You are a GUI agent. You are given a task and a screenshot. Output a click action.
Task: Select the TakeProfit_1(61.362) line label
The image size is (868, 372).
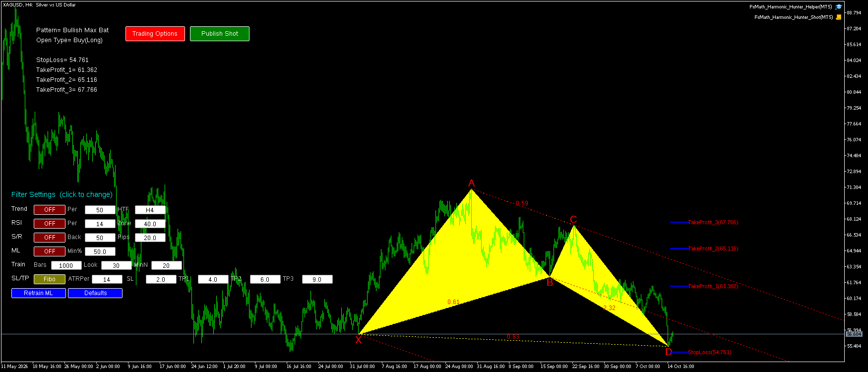[713, 286]
